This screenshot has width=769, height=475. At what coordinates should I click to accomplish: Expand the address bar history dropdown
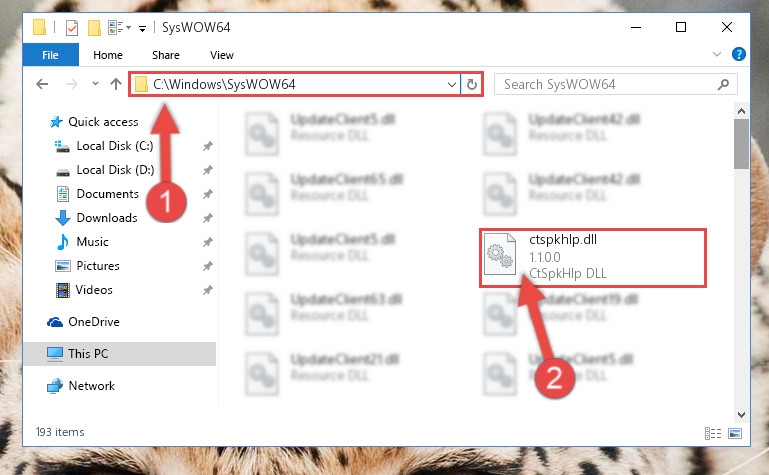[x=452, y=84]
